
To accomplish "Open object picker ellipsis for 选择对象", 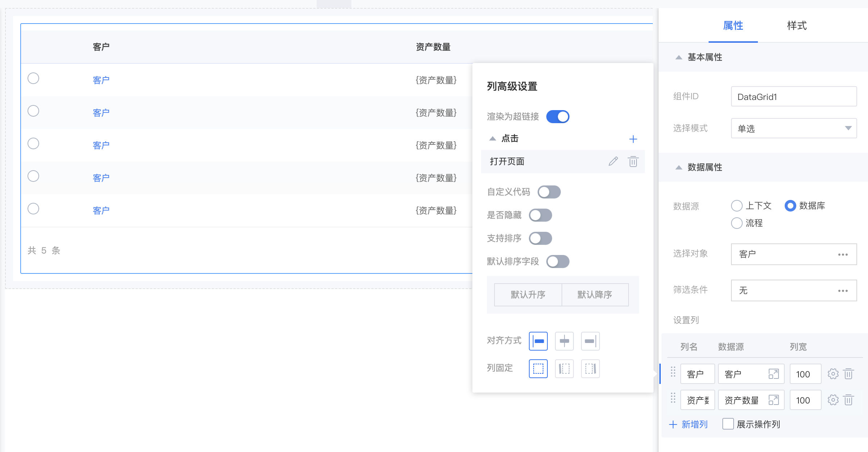I will [843, 255].
